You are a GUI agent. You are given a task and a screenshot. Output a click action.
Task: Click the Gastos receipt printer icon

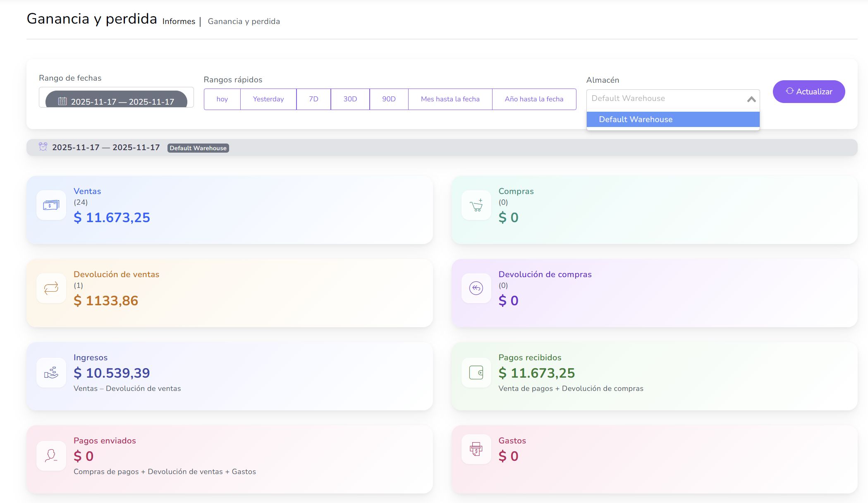click(476, 449)
